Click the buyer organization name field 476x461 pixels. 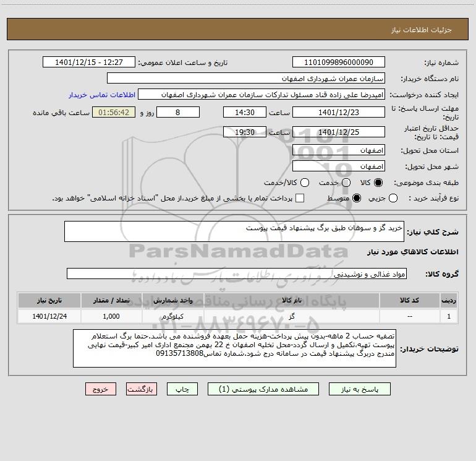click(x=246, y=79)
